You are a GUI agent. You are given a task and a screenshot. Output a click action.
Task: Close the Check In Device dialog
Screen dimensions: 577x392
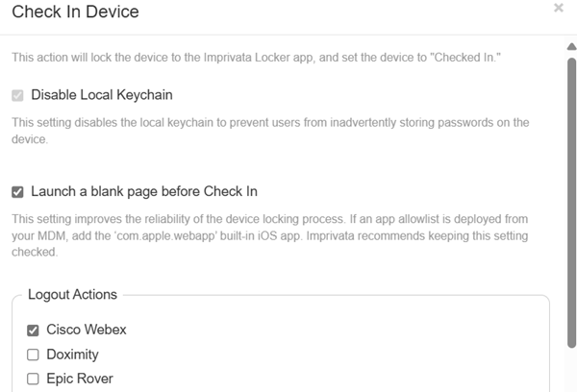point(559,8)
